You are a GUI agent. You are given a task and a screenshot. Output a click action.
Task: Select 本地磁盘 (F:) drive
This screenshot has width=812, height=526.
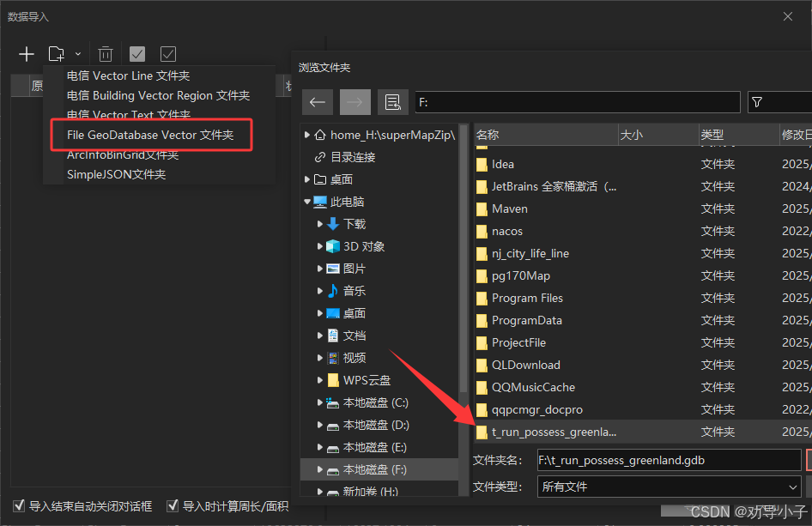click(375, 469)
